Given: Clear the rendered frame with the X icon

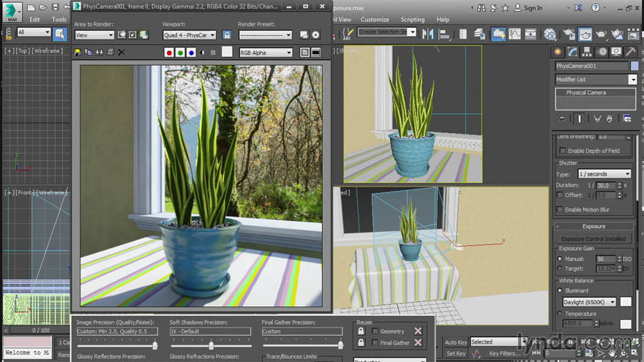Looking at the screenshot, I should click(121, 53).
